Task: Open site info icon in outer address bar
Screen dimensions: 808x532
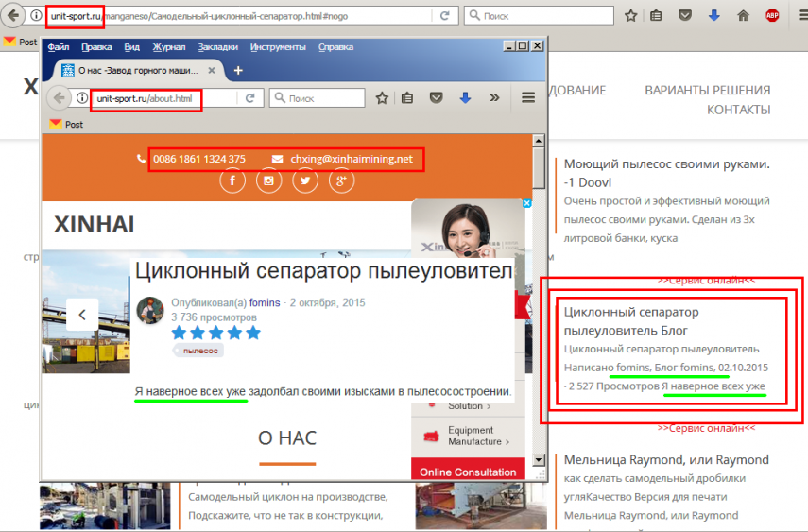Action: point(36,15)
